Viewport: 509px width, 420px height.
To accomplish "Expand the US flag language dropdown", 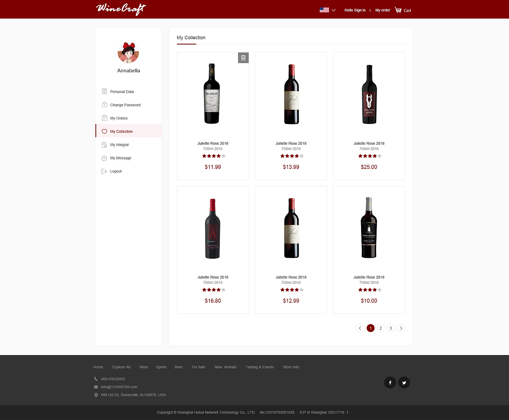I will pyautogui.click(x=328, y=10).
